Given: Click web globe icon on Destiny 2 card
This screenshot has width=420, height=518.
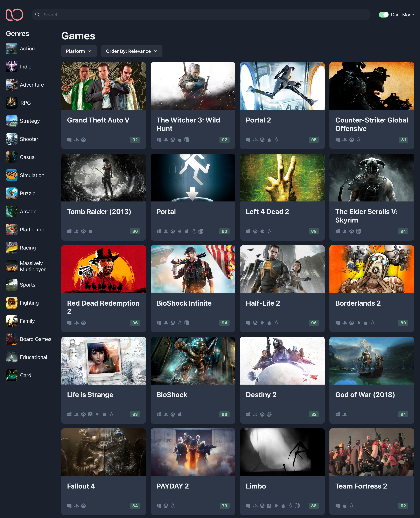Looking at the screenshot, I should [x=269, y=414].
